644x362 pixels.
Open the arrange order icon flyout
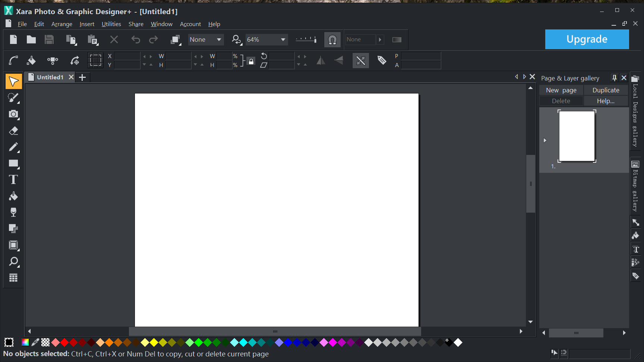pyautogui.click(x=175, y=39)
